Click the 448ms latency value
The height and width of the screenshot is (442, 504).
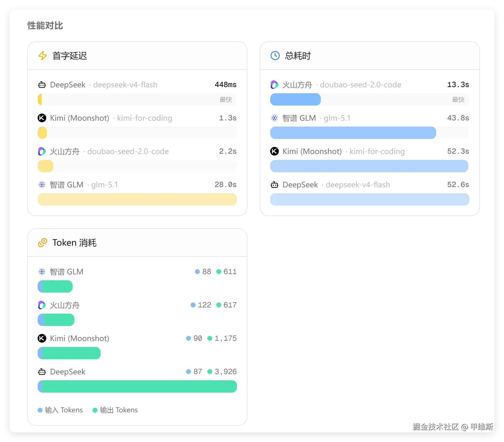[225, 85]
